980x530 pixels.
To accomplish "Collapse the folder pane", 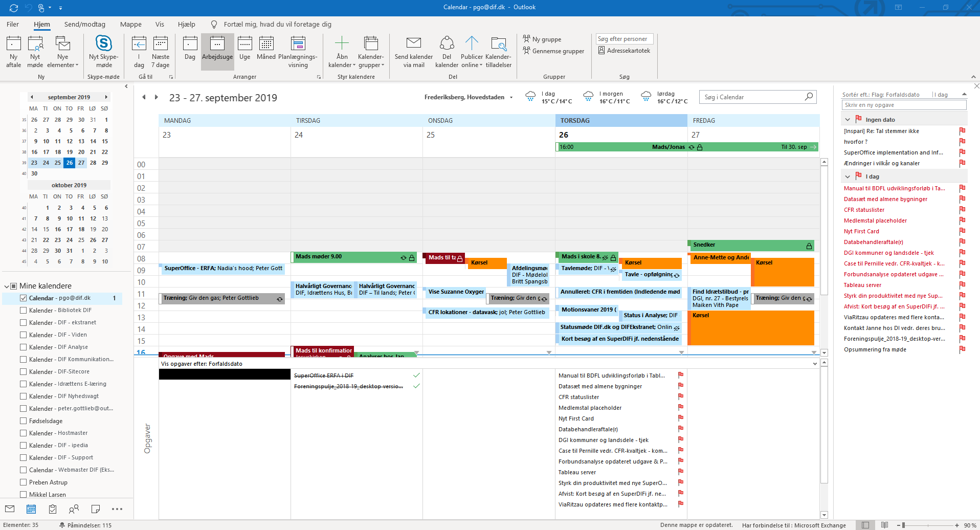I will point(126,86).
